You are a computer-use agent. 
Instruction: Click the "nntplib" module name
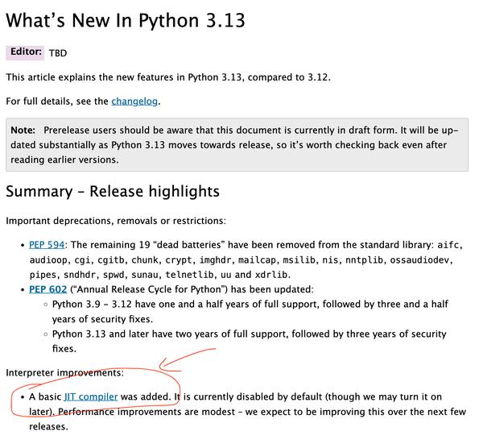[x=365, y=260]
